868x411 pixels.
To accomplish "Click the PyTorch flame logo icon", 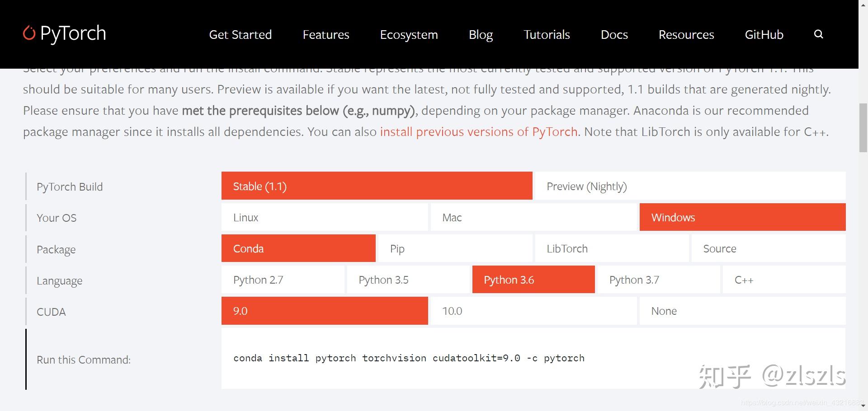I will tap(29, 33).
